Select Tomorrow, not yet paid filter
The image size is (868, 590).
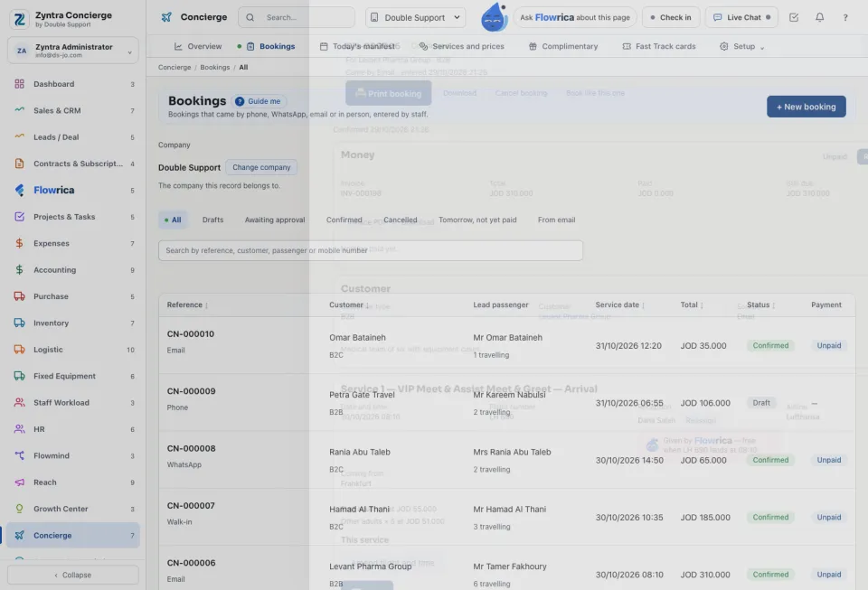coord(477,220)
